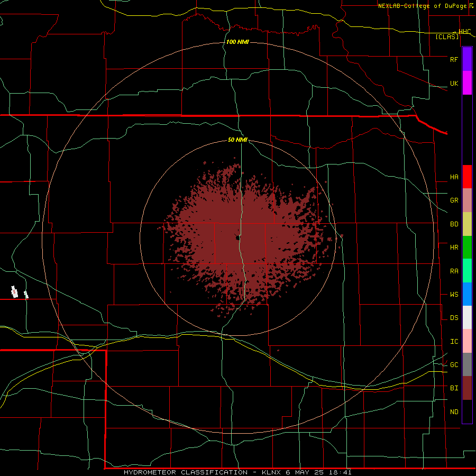476x476 pixels.
Task: Click the IC legend label
Action: (x=454, y=342)
